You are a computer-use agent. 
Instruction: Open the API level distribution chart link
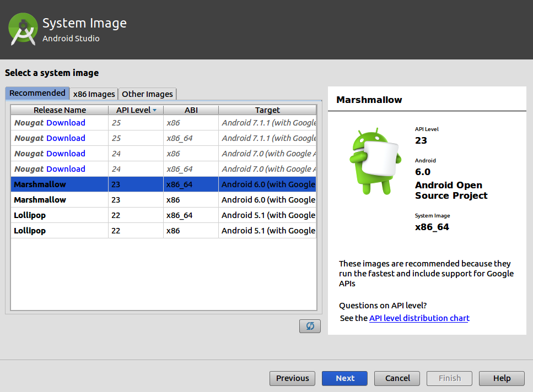pos(419,318)
